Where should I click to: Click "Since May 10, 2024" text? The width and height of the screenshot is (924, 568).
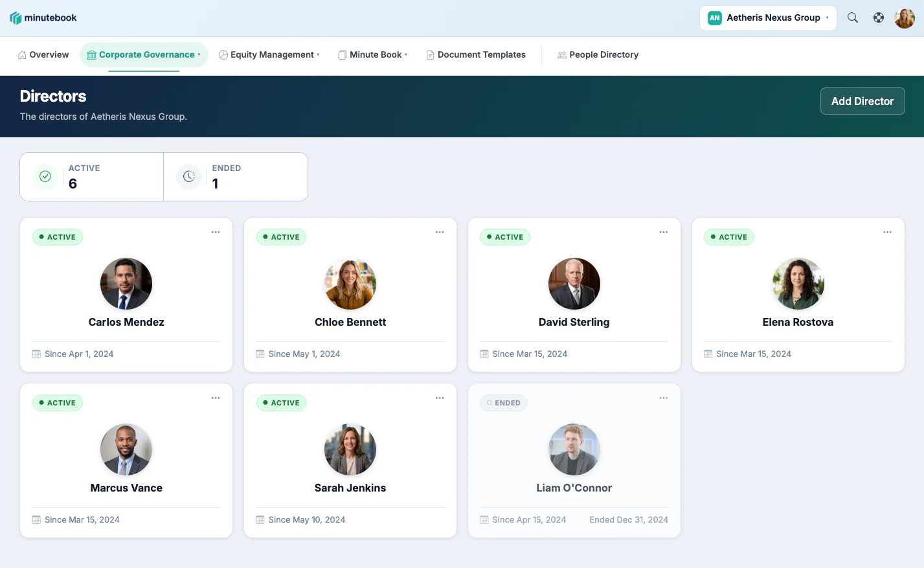pos(307,520)
